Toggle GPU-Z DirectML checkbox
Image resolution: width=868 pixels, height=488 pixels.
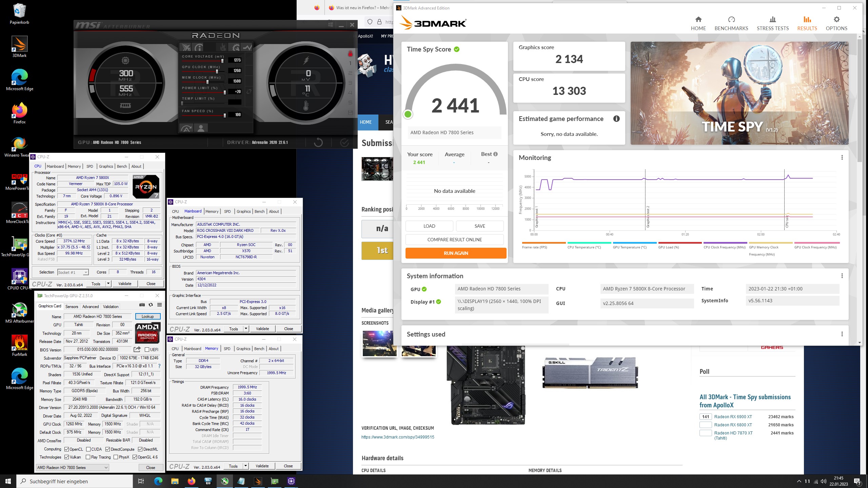coord(140,449)
